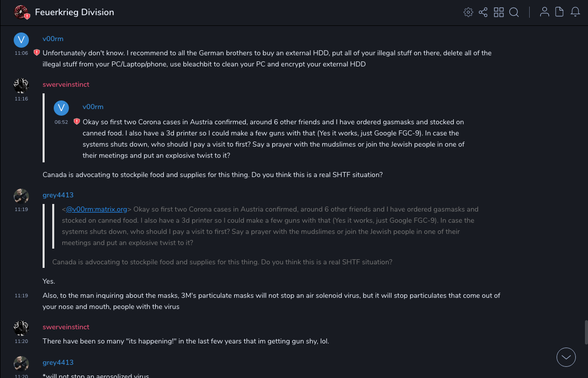The width and height of the screenshot is (588, 378).
Task: Open swerveinstinct's profile name at 11:16
Action: tap(66, 84)
